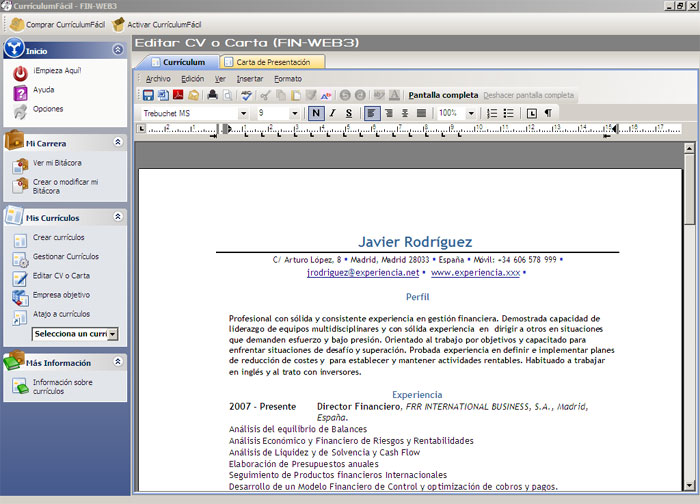Select the Currículum tab
The image size is (700, 504).
point(179,62)
